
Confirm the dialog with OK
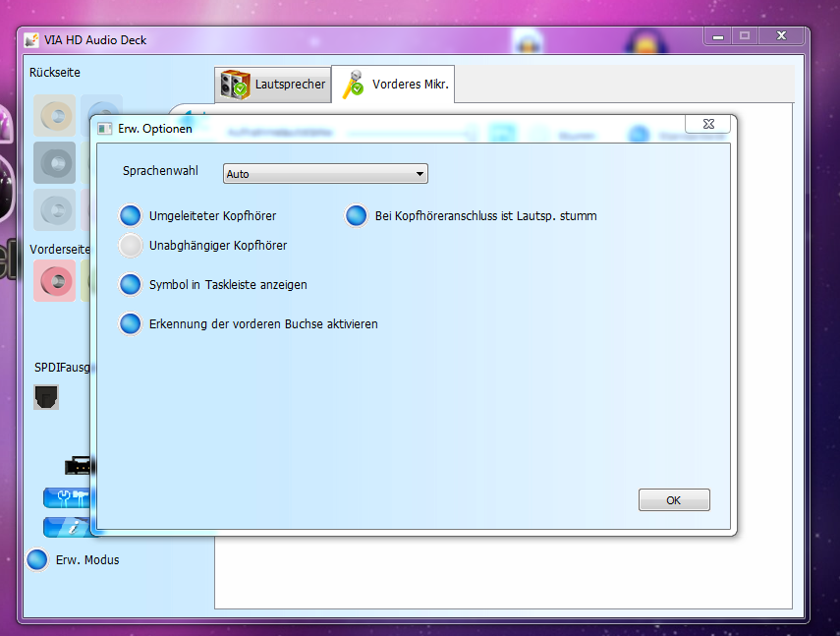tap(674, 500)
